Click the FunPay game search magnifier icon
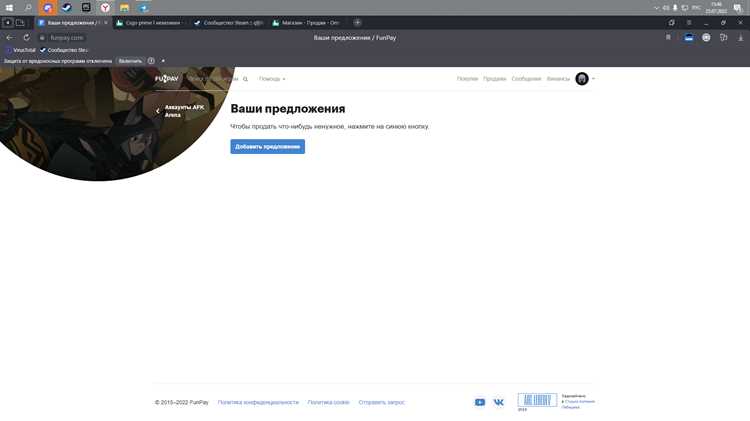 tap(245, 79)
